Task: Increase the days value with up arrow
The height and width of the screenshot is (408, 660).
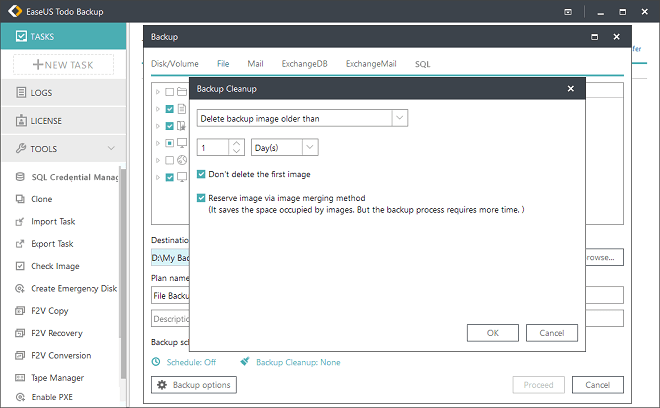Action: tap(237, 143)
